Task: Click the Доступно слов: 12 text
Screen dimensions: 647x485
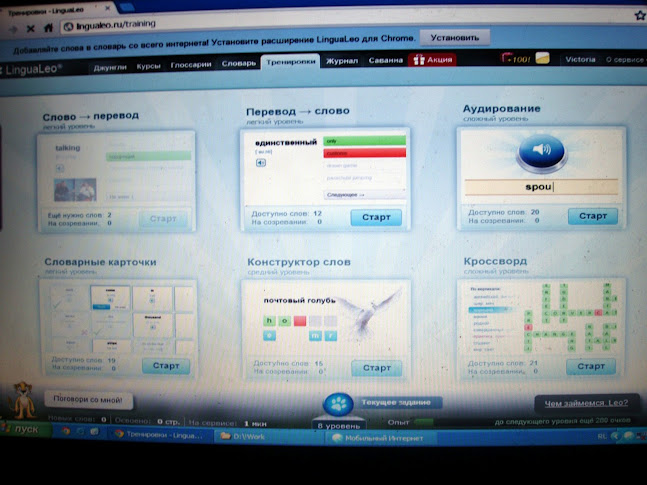Action: pos(286,213)
